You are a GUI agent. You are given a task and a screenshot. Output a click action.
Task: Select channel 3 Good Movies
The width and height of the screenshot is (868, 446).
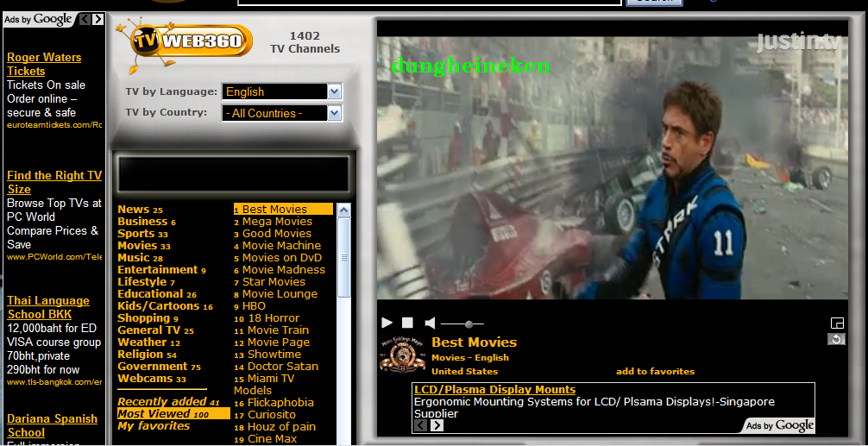point(273,234)
